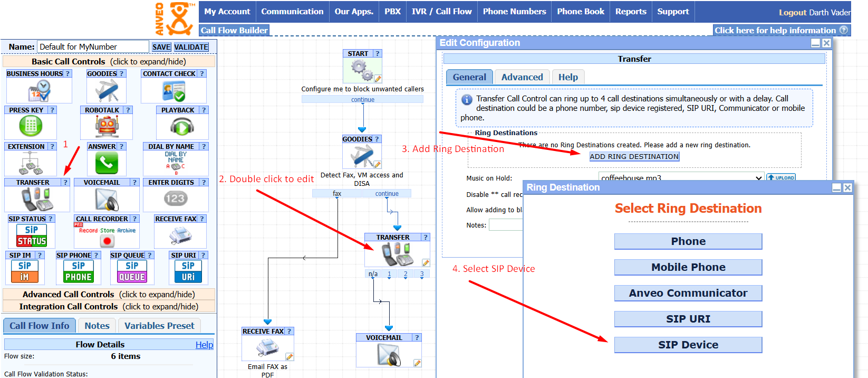Click the Transfer node icon in flow canvas
The image size is (868, 378).
click(397, 254)
